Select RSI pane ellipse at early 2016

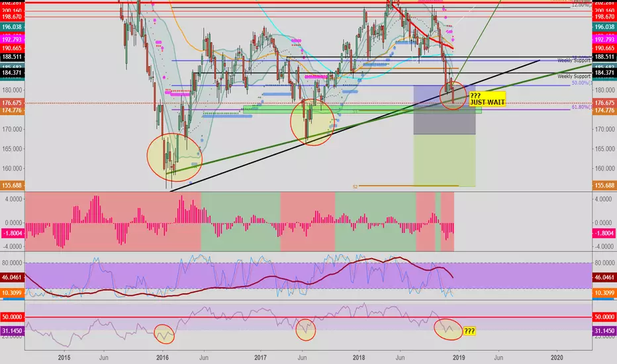click(x=164, y=334)
